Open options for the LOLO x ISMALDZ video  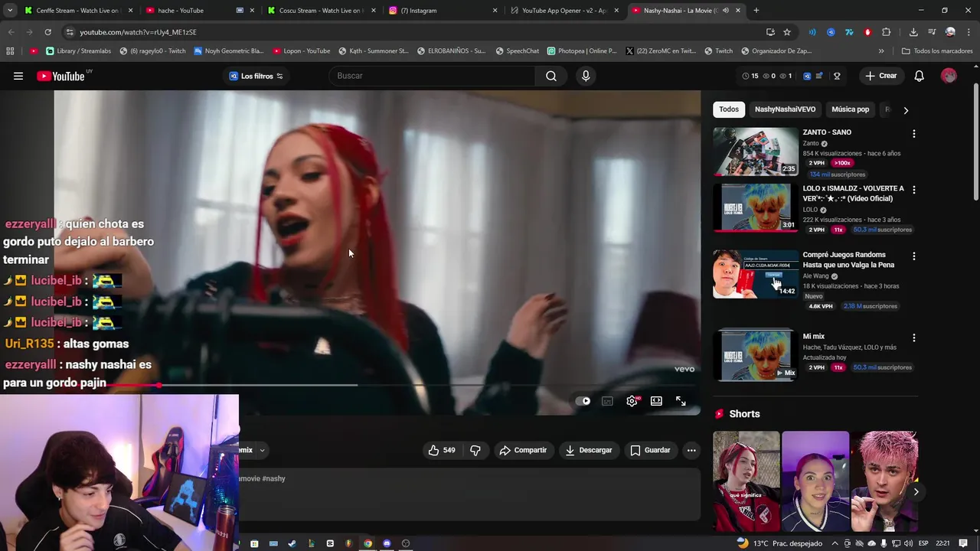pyautogui.click(x=913, y=190)
